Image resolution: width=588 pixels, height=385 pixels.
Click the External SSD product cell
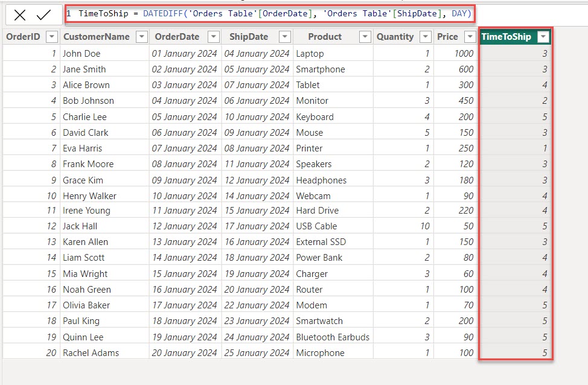pos(333,242)
